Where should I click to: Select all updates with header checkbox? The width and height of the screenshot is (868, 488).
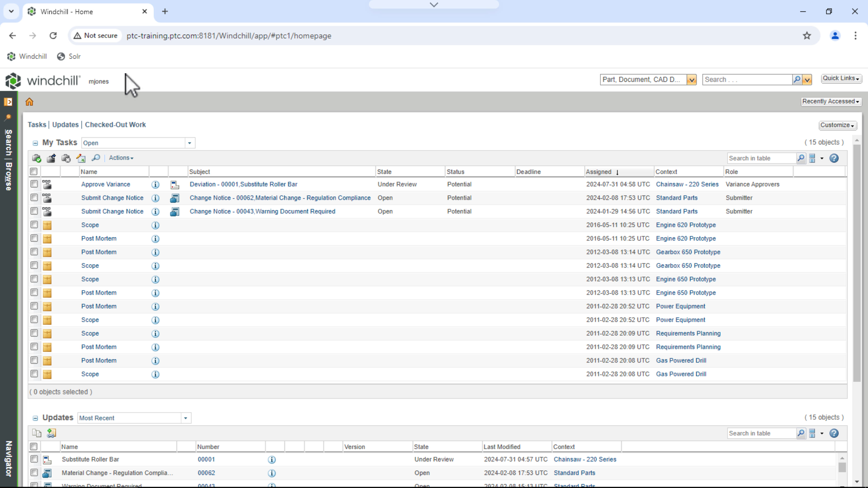(x=34, y=446)
